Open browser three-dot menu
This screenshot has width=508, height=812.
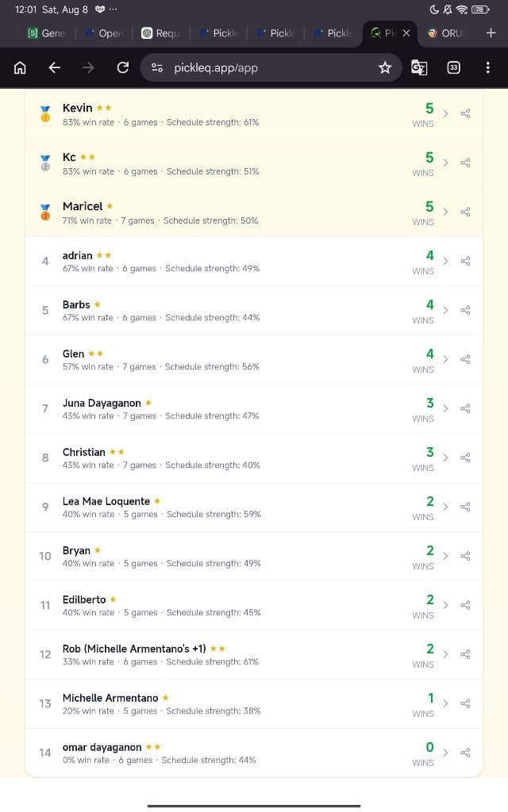(488, 68)
